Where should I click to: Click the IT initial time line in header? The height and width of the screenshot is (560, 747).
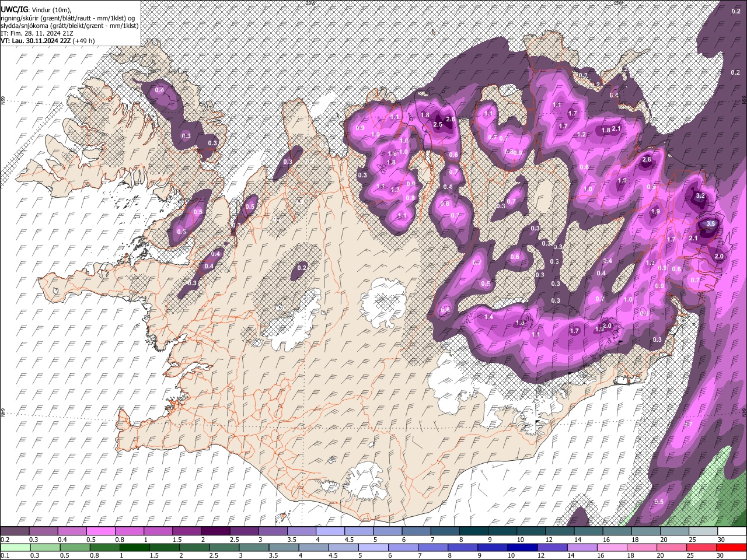click(x=36, y=33)
